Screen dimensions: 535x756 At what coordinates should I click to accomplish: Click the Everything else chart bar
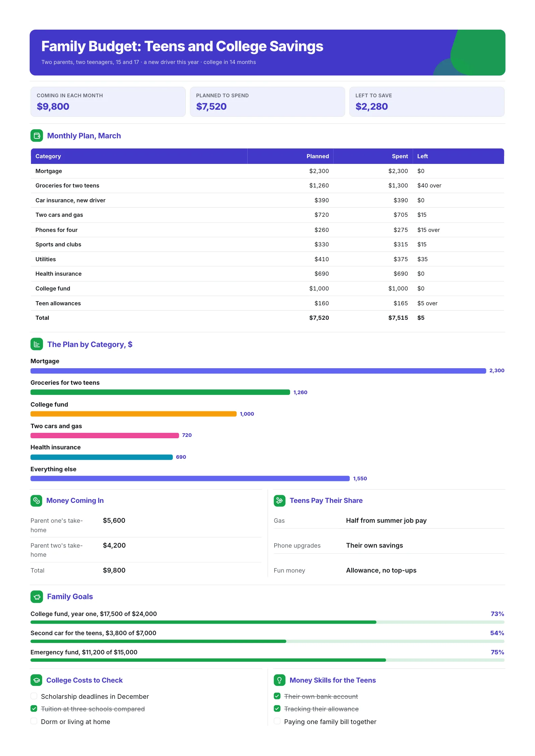point(190,478)
